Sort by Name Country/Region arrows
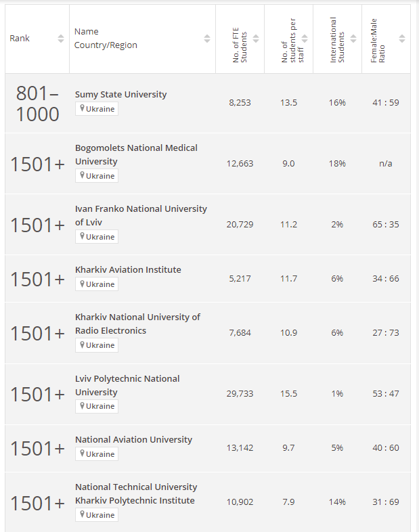419x532 pixels. coord(207,39)
